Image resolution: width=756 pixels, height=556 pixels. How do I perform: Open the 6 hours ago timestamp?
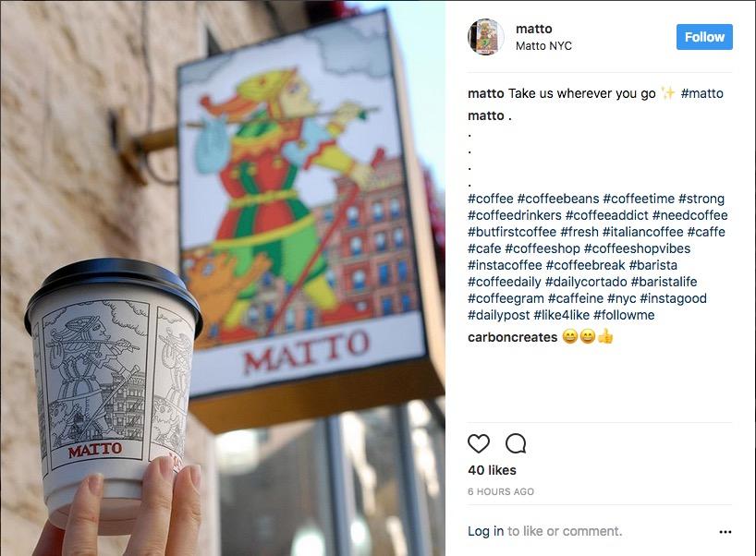click(x=501, y=492)
